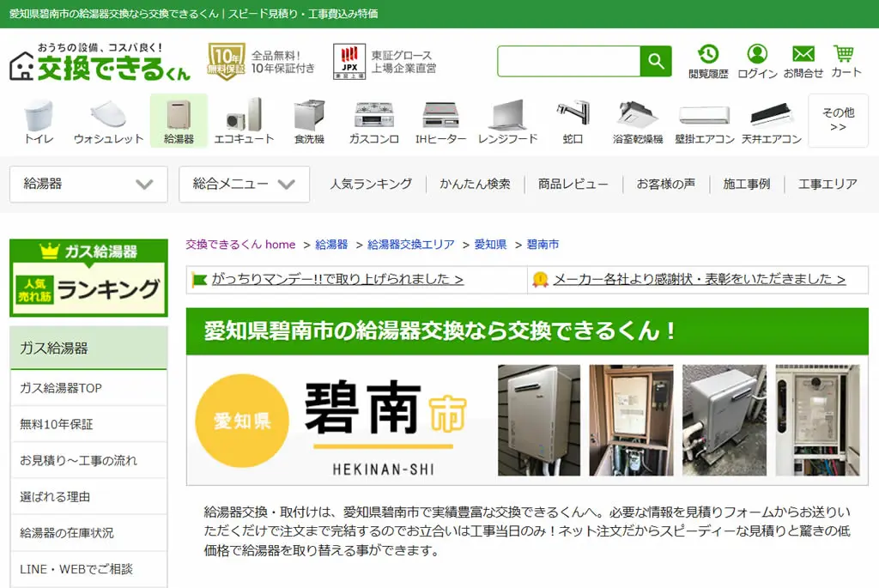Open the ガス給湯器 ランキング banner
The image size is (879, 588).
click(88, 278)
